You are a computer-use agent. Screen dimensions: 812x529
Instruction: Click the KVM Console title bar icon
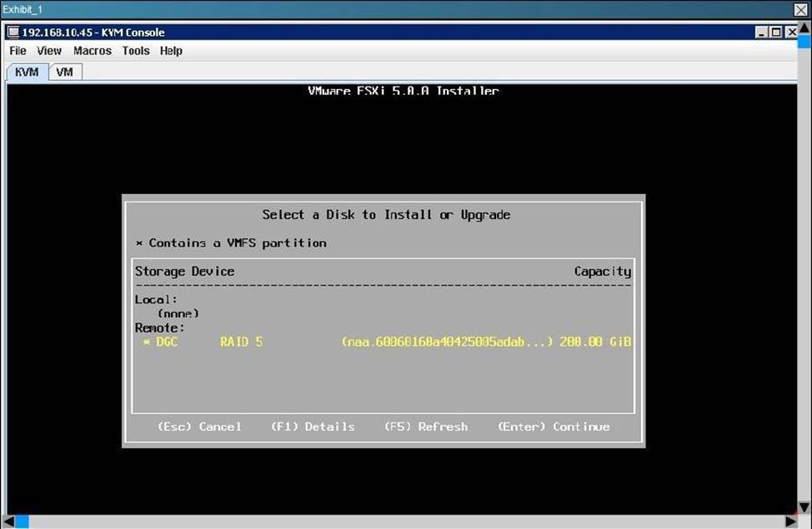[13, 32]
